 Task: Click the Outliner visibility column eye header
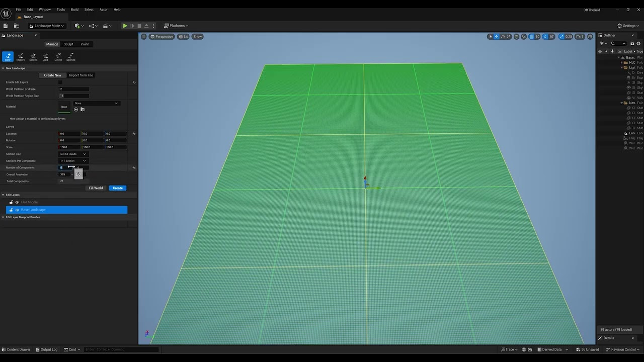pos(600,51)
